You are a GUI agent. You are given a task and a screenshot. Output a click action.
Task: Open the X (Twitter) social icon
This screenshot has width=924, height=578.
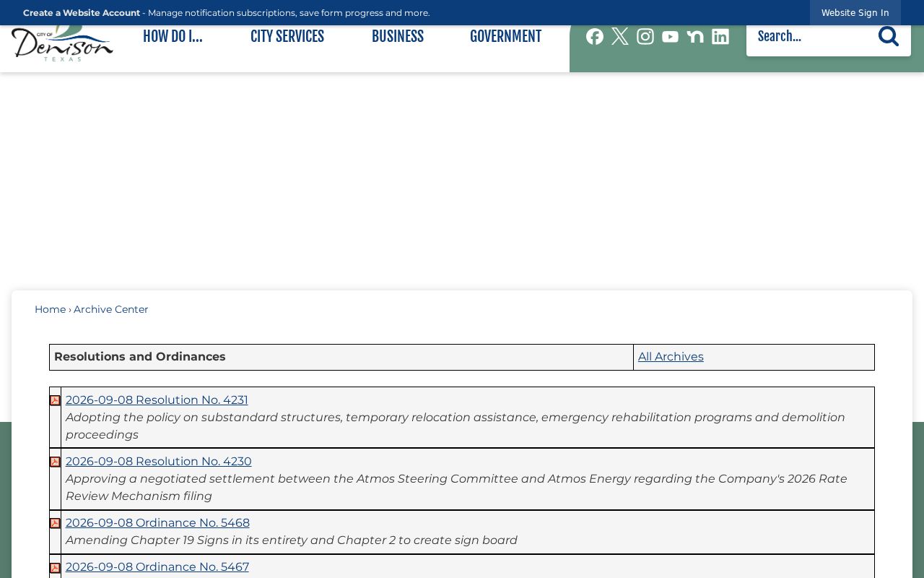click(x=620, y=37)
